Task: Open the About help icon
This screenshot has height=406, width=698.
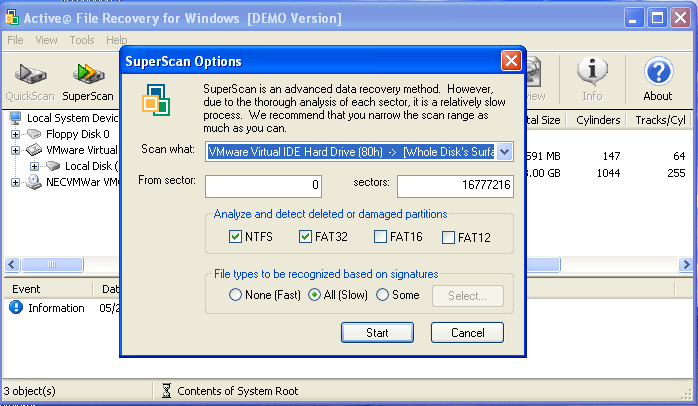Action: pos(658,71)
